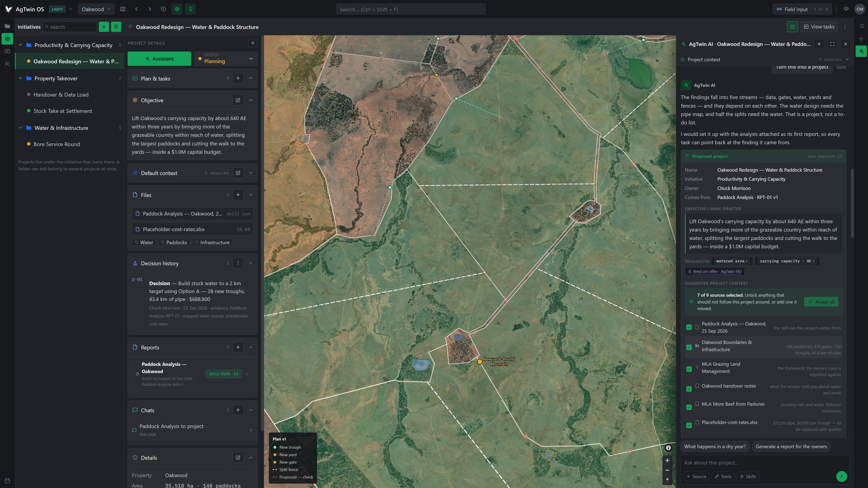Untick Oakwood Boundaries & Infrastructure checkbox
The image size is (868, 488).
[x=689, y=347]
